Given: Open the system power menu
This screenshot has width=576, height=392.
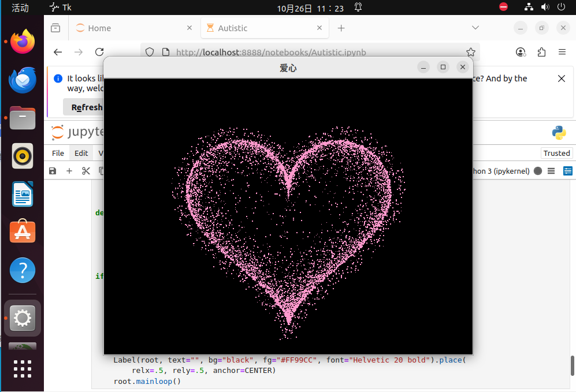Looking at the screenshot, I should 561,8.
